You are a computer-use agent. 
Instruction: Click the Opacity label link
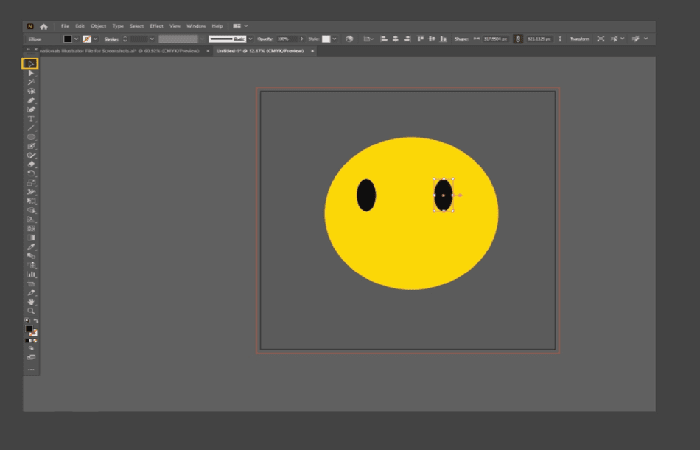(x=265, y=39)
